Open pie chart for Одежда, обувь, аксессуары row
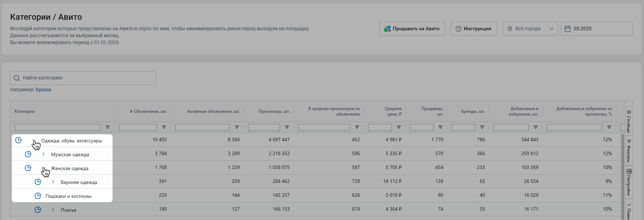Viewport: 644px width, 220px height. pos(18,140)
